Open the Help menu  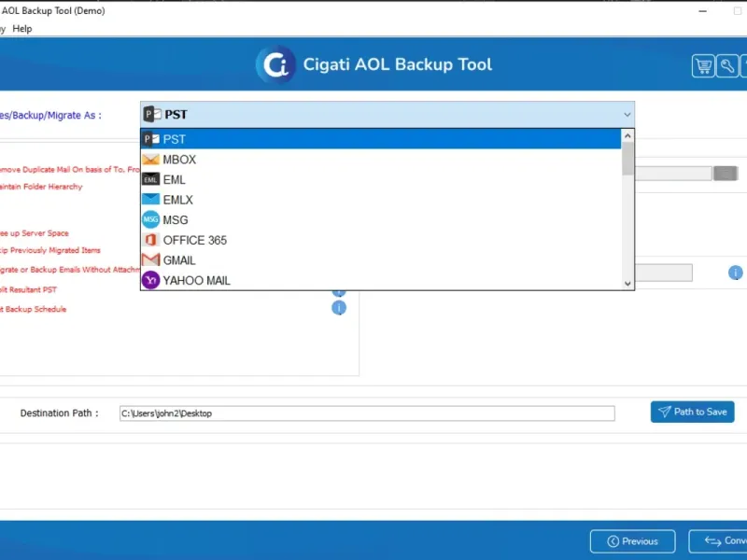coord(21,29)
